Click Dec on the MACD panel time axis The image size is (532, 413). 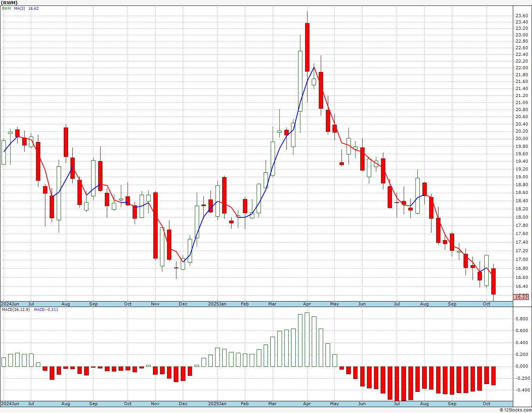pyautogui.click(x=183, y=404)
